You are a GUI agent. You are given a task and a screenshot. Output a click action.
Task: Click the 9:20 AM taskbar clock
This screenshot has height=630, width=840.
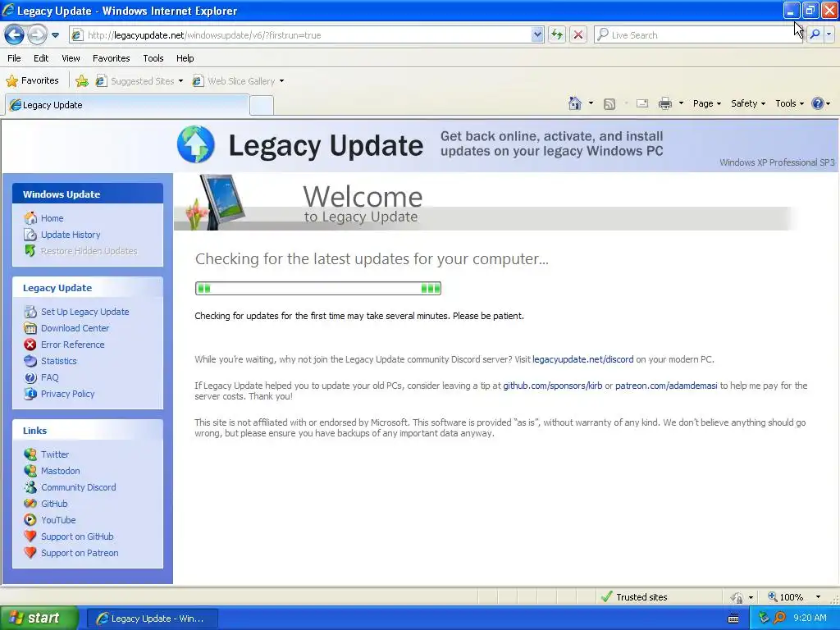[x=810, y=618]
